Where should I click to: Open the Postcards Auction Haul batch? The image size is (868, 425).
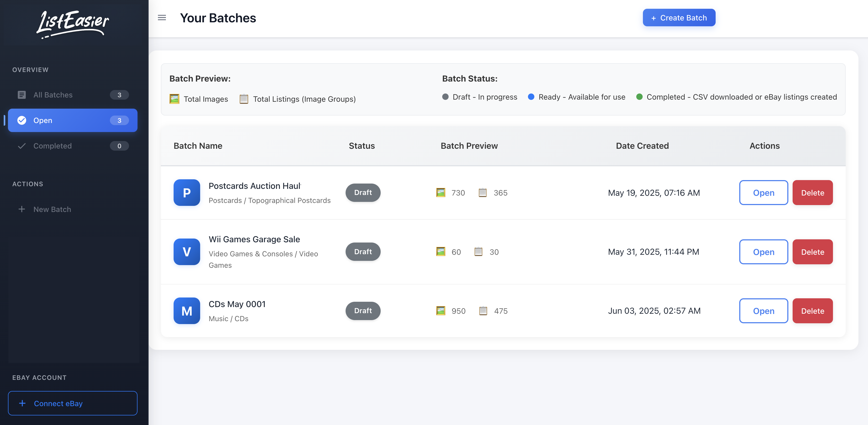[x=763, y=193]
